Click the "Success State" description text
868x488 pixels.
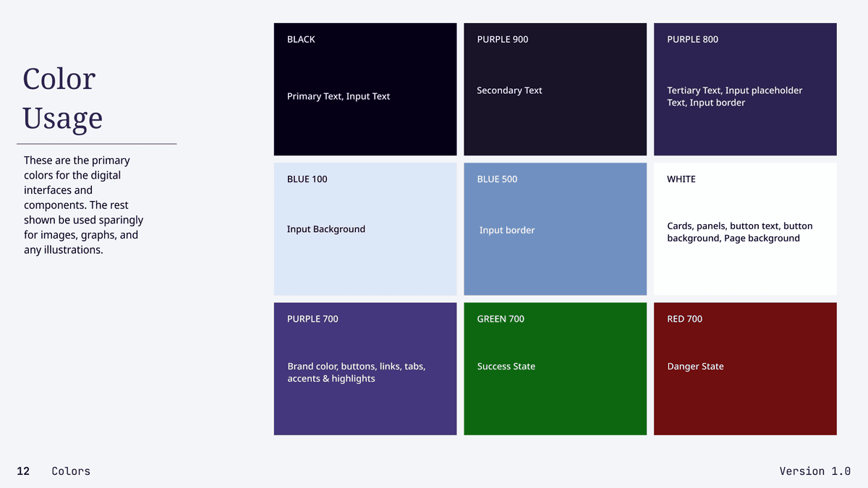[506, 367]
